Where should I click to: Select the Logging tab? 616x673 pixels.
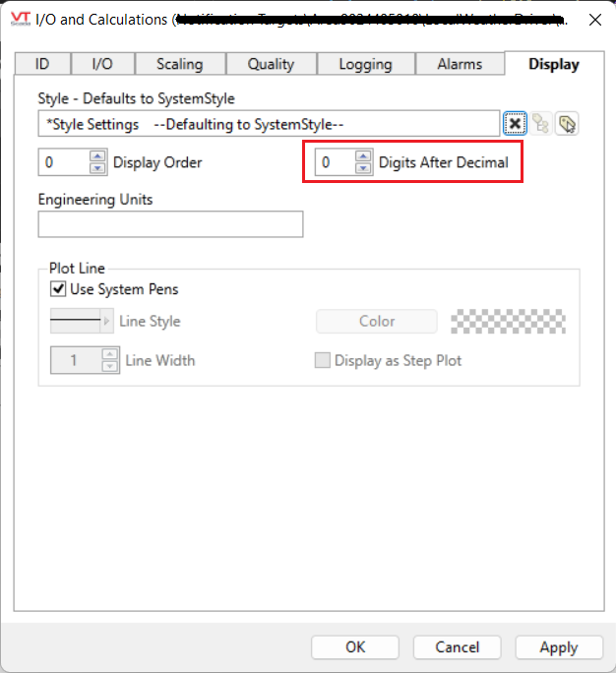click(365, 64)
